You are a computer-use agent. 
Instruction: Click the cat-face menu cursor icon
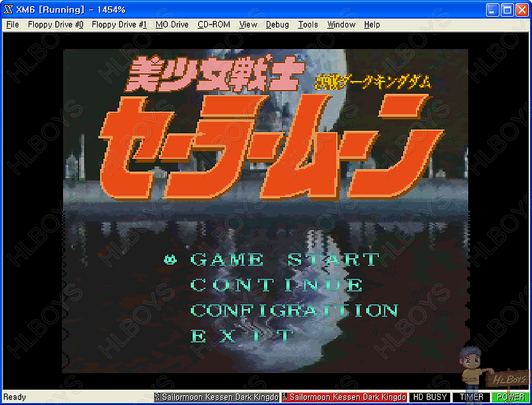pyautogui.click(x=170, y=260)
